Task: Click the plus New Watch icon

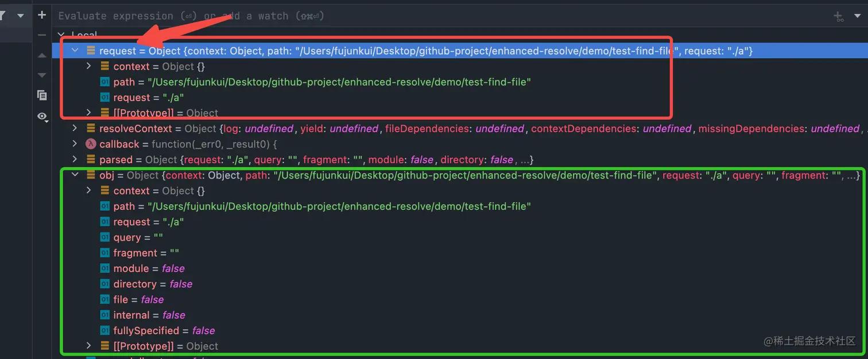Action: [x=42, y=15]
